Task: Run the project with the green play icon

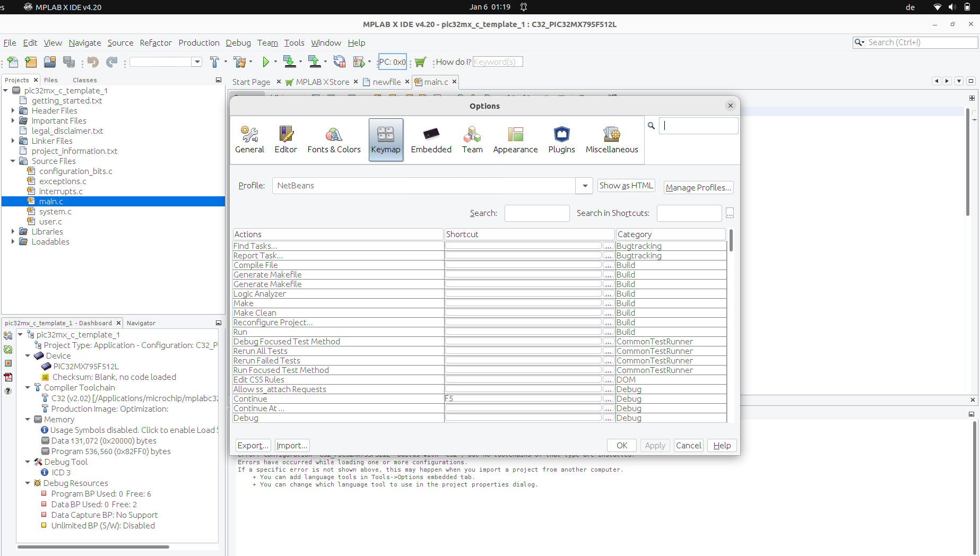Action: point(266,62)
